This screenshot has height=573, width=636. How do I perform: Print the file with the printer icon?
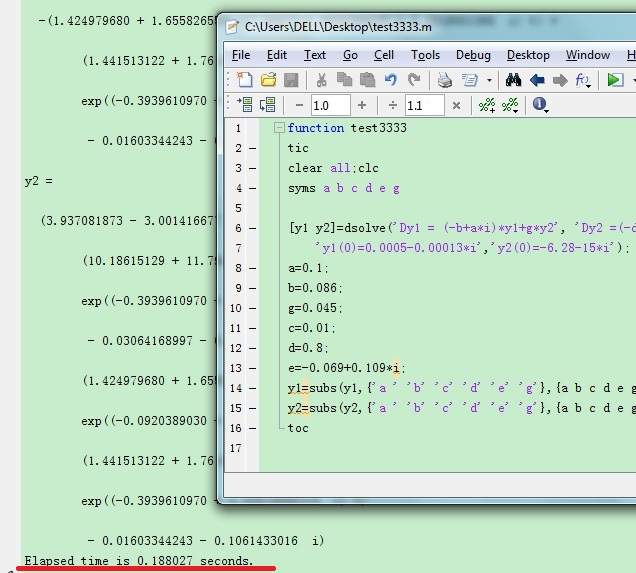445,80
